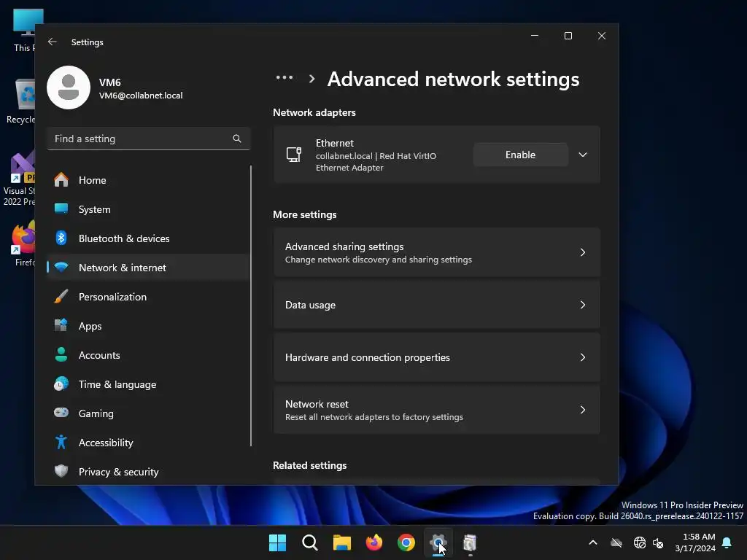The image size is (747, 560).
Task: Open Network reset
Action: click(436, 410)
